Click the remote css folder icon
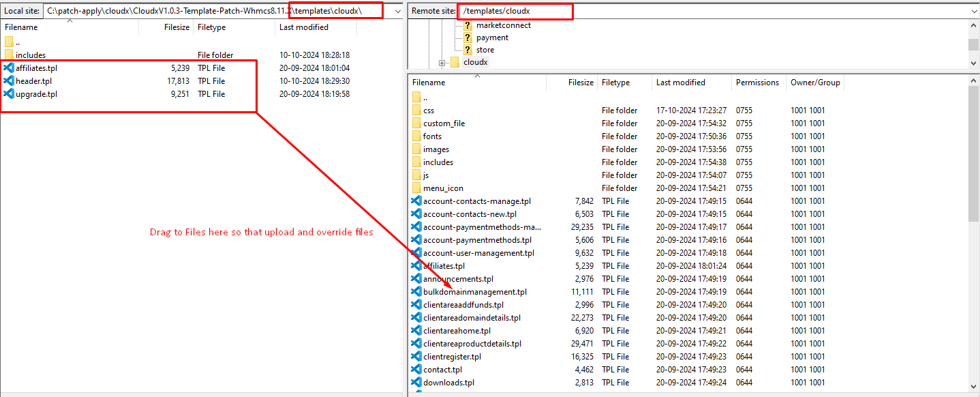Viewport: 980px width, 397px height. coord(416,111)
